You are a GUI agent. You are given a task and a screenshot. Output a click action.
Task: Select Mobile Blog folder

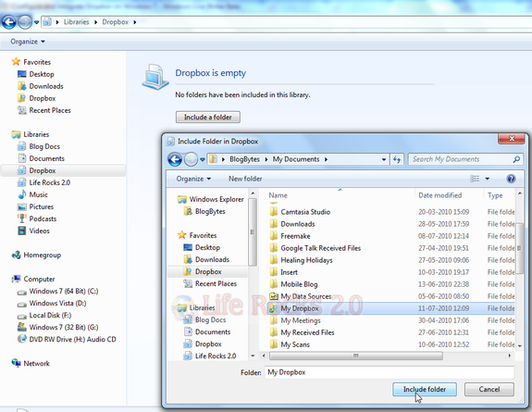(x=299, y=284)
